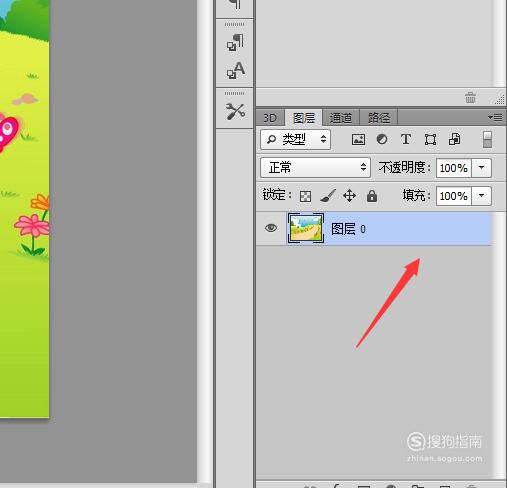Filter layers by pixel layers icon
Screen dimensions: 507x488
tap(358, 139)
